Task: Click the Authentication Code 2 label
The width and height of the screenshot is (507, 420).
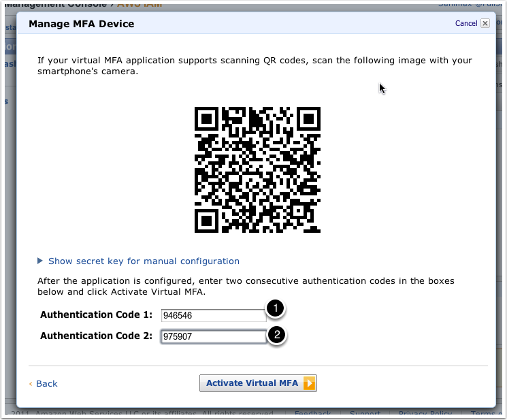Action: (96, 336)
